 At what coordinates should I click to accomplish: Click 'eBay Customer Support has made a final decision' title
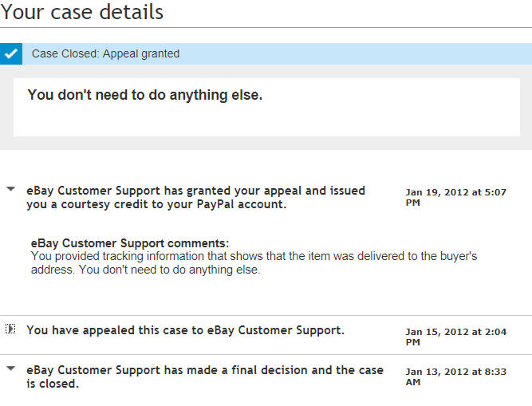[204, 370]
